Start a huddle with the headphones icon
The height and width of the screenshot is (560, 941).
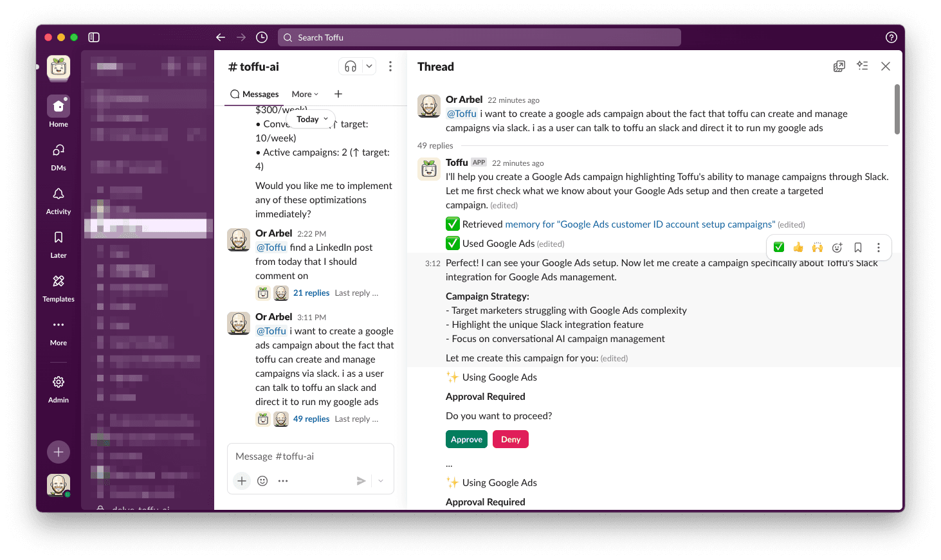[x=351, y=66]
